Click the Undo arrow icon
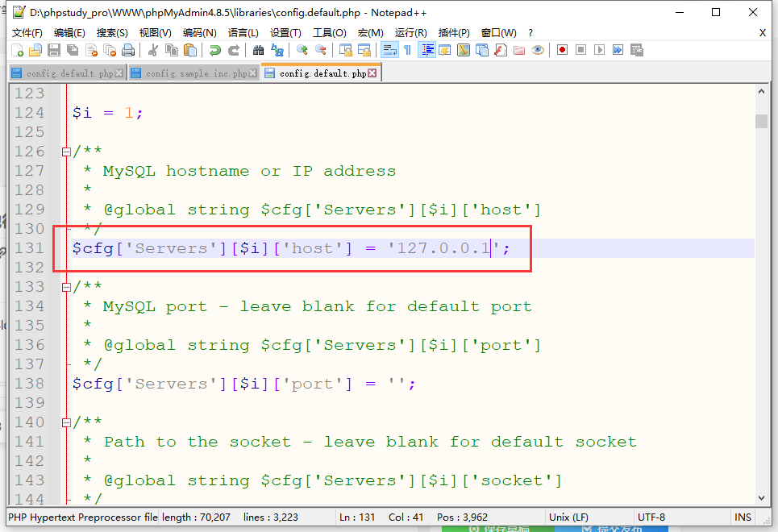Image resolution: width=778 pixels, height=532 pixels. (214, 50)
